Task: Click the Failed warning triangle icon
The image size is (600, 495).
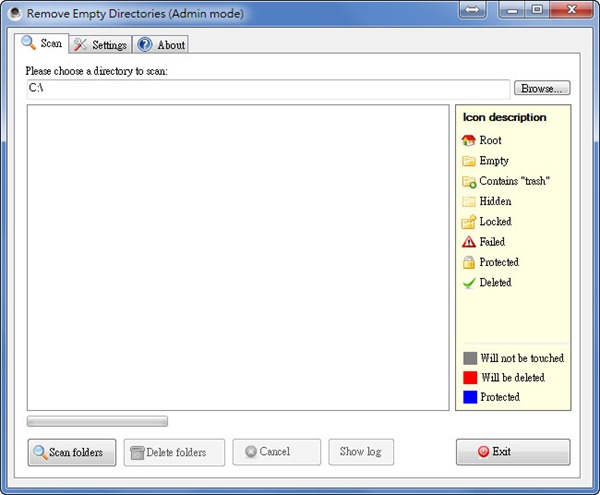Action: [469, 242]
